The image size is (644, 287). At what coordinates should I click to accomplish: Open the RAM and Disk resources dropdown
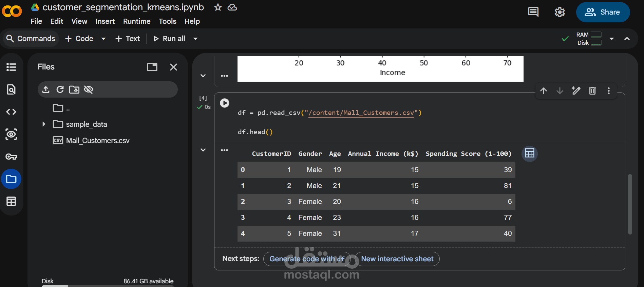click(x=612, y=39)
